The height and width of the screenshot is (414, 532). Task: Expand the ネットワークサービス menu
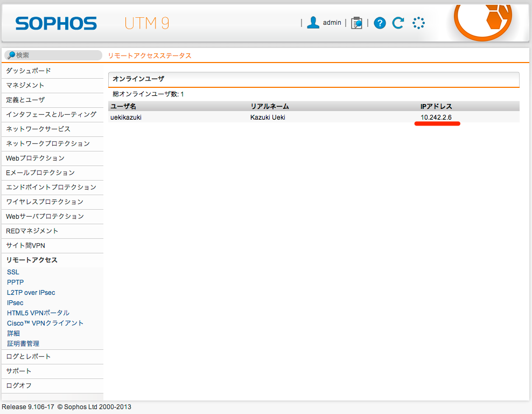tap(53, 129)
